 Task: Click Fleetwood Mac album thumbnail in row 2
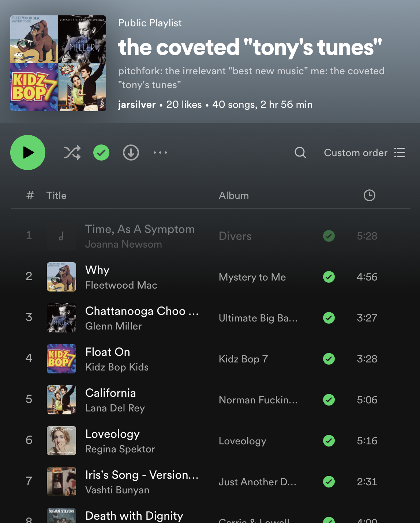coord(61,277)
